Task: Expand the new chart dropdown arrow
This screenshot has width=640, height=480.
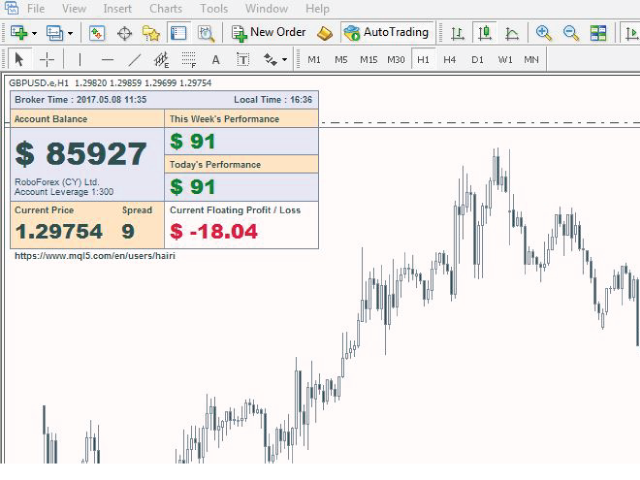Action: (35, 33)
